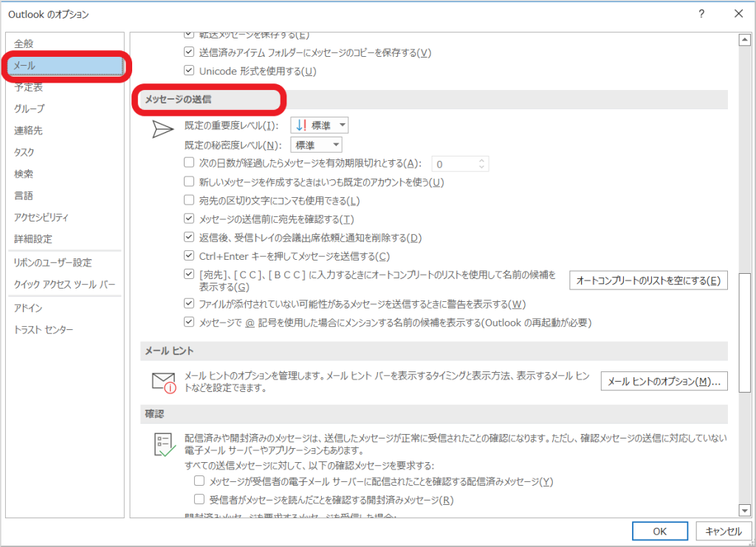Toggle 返信後、会議出席依頼と通知を削除する checkbox
756x547 pixels.
click(189, 237)
